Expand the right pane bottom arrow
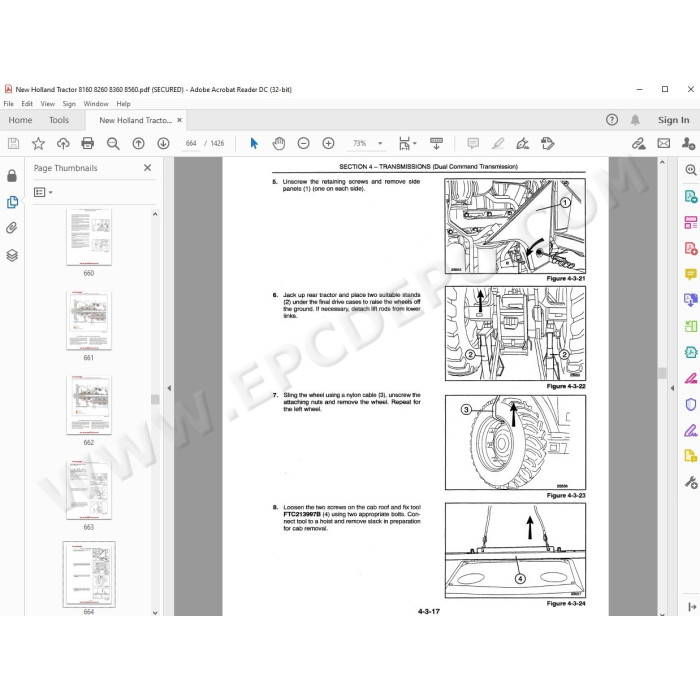This screenshot has height=700, width=700. pyautogui.click(x=692, y=607)
